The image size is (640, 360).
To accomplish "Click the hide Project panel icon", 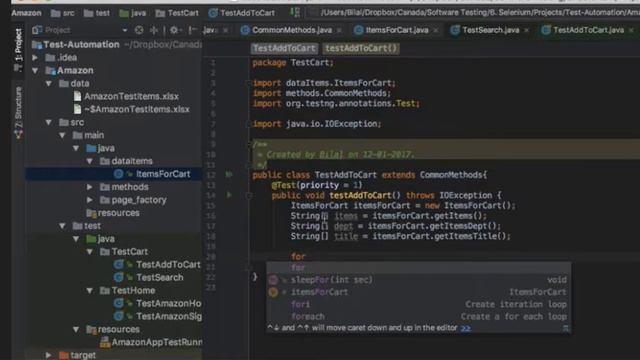I will (193, 30).
